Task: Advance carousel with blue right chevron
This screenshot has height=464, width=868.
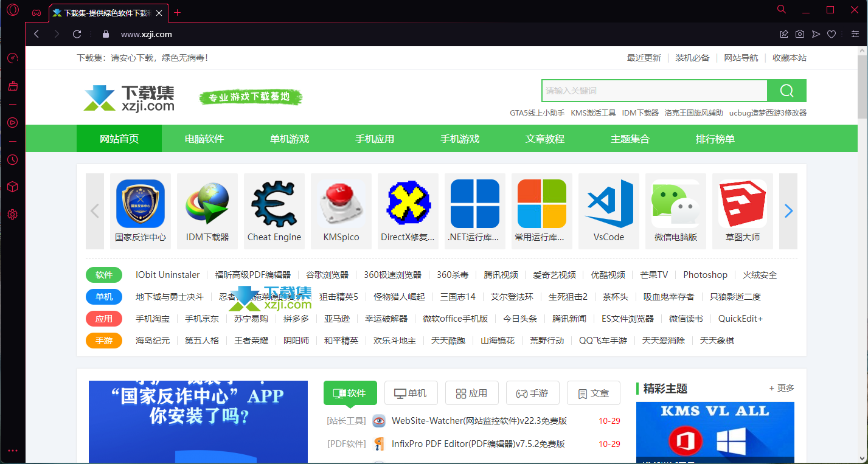Action: pyautogui.click(x=788, y=211)
